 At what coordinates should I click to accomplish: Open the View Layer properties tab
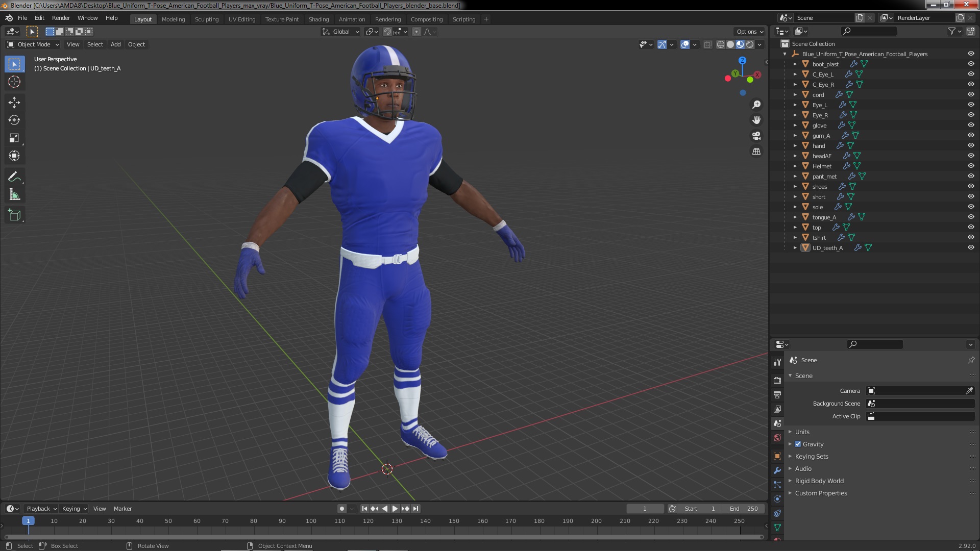click(777, 409)
